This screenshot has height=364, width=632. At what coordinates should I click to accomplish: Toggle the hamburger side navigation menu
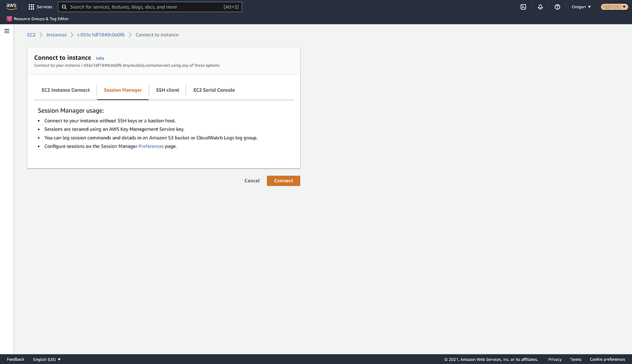point(7,31)
